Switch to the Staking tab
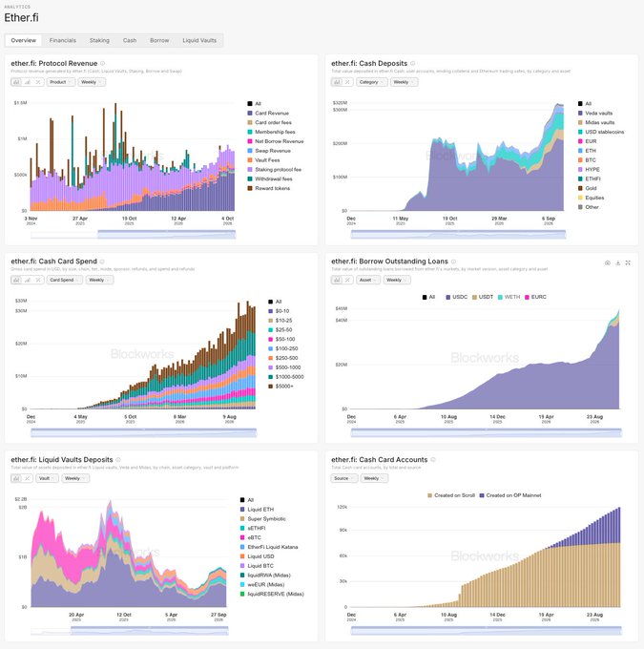Image resolution: width=644 pixels, height=649 pixels. point(99,40)
